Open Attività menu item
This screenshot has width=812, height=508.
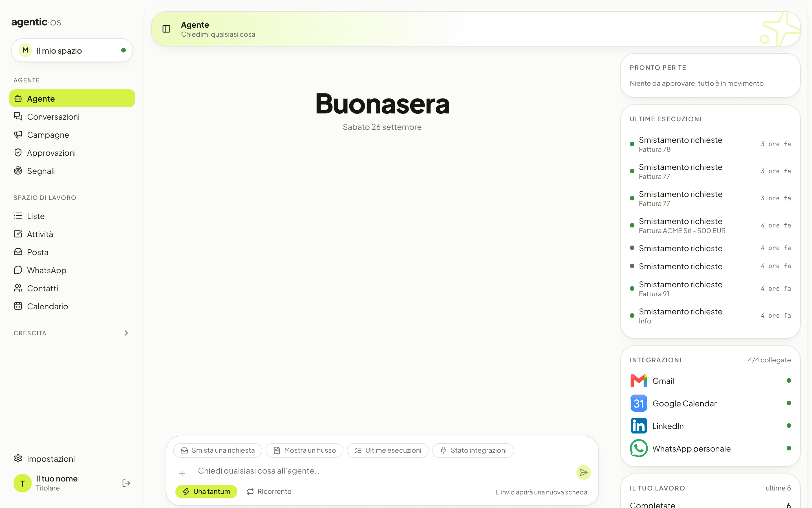(72, 234)
